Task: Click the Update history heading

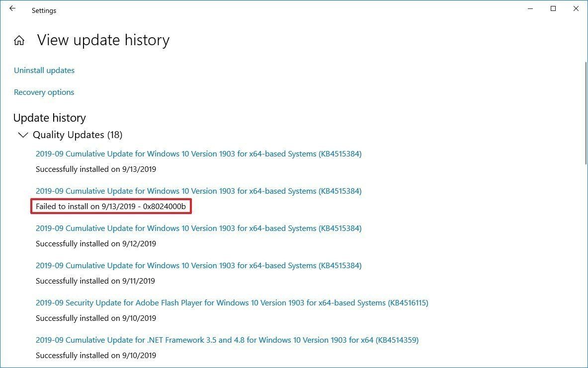Action: [49, 118]
